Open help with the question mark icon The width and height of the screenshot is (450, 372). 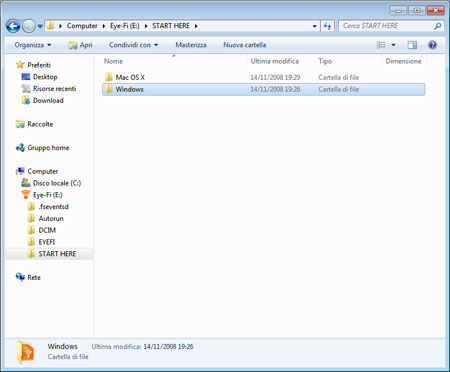click(x=432, y=45)
